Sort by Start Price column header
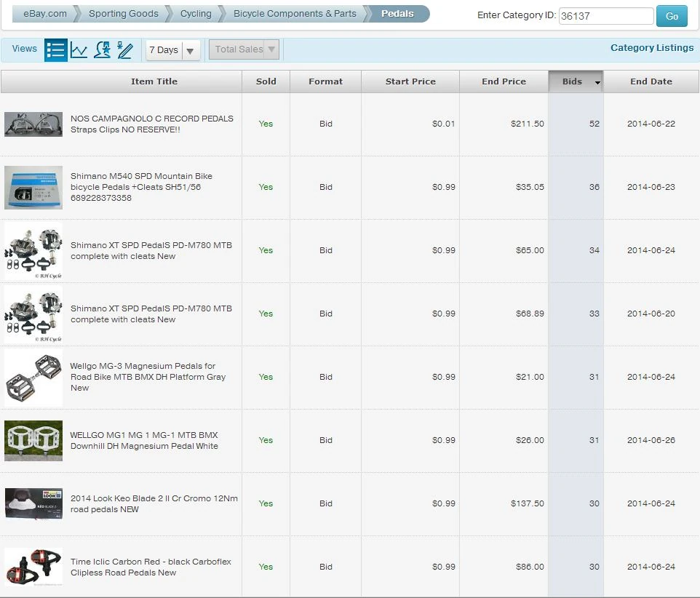The height and width of the screenshot is (598, 700). [410, 81]
